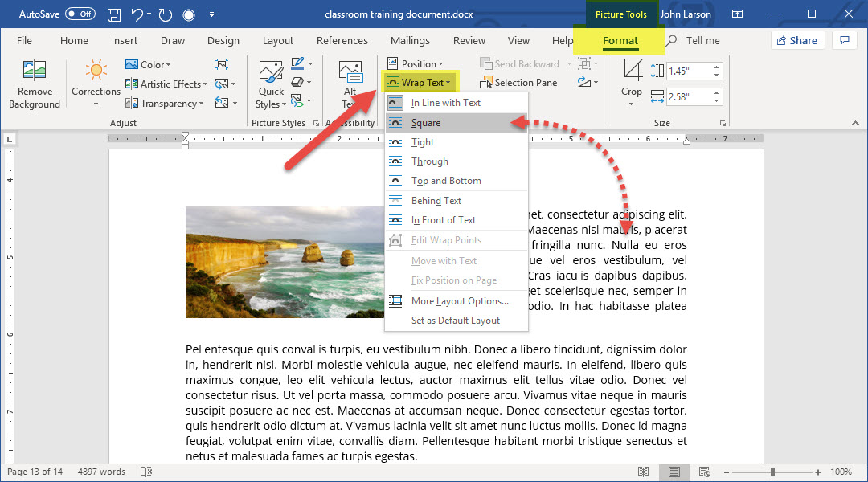Open the References ribbon tab
This screenshot has height=482, width=868.
coord(342,41)
